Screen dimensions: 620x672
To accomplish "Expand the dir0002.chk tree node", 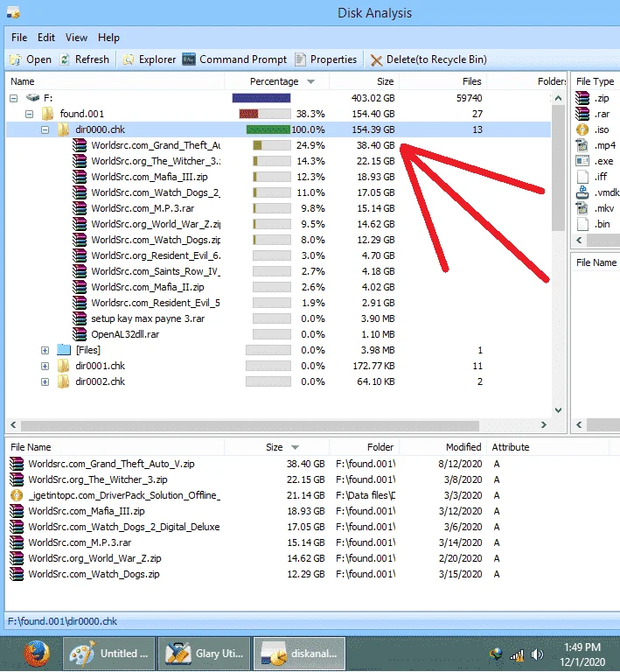I will coord(45,381).
